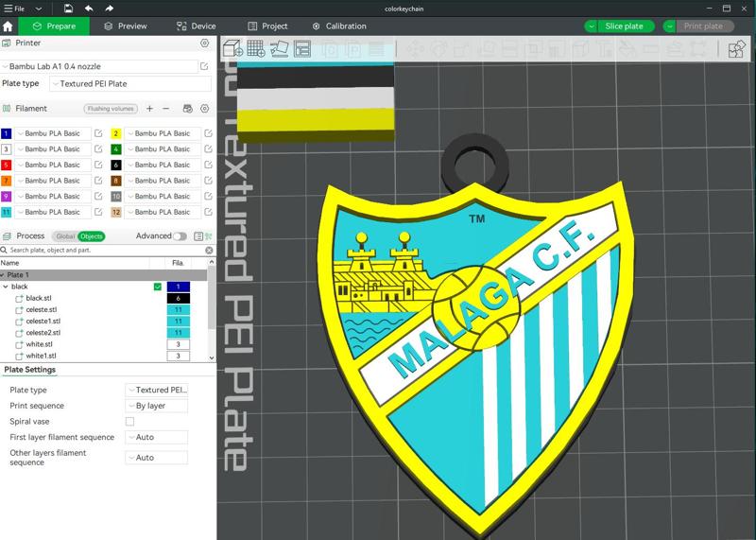This screenshot has height=540, width=756.
Task: Switch to the Project tab
Action: tap(267, 26)
